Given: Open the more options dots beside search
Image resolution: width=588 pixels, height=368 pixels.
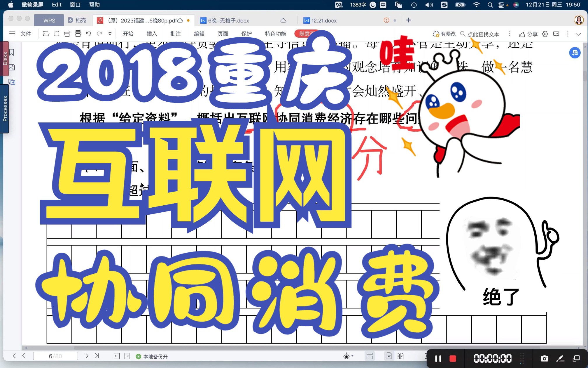Looking at the screenshot, I should (510, 34).
